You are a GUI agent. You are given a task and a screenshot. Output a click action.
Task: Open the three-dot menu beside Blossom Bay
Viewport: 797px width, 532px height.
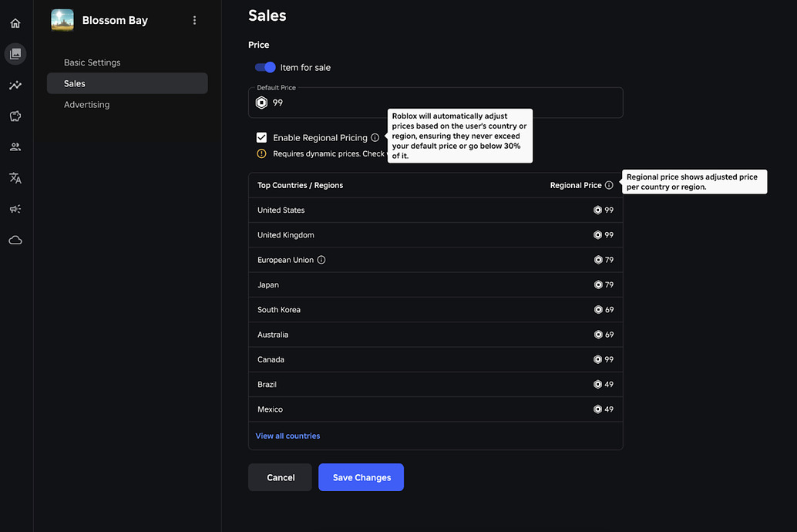pos(194,20)
